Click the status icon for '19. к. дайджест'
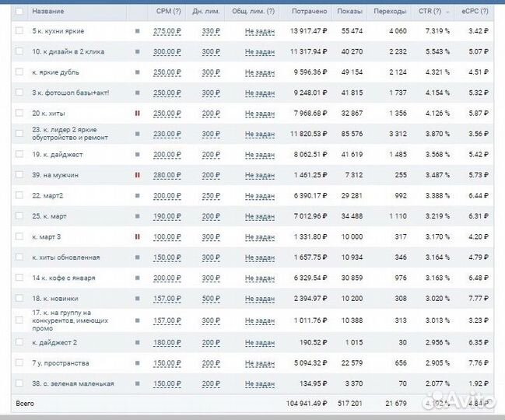 138,154
